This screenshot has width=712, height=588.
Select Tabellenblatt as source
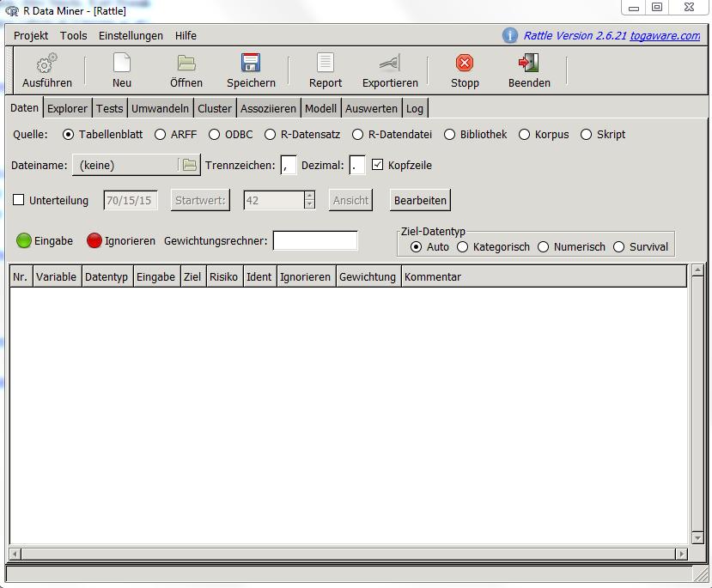point(68,134)
